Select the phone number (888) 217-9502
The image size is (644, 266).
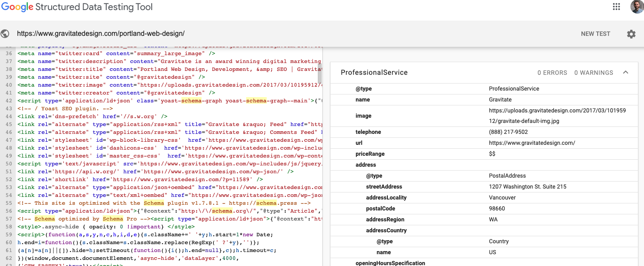(508, 132)
